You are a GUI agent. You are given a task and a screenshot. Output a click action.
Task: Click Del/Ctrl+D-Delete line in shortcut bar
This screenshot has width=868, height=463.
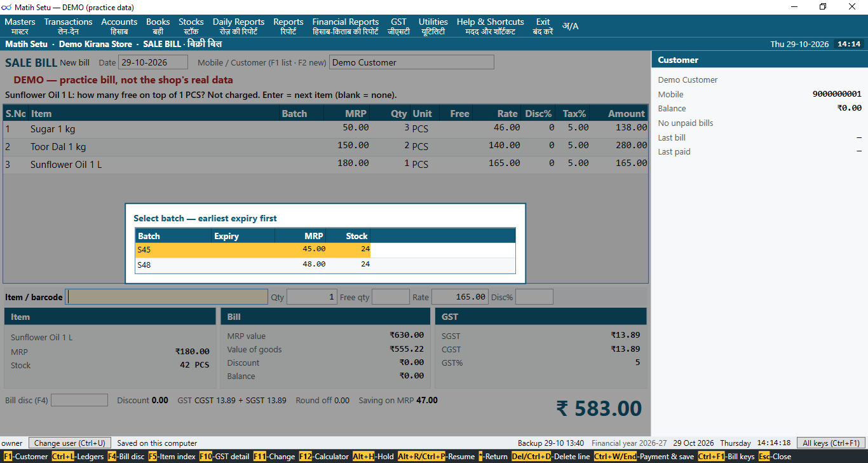click(550, 457)
